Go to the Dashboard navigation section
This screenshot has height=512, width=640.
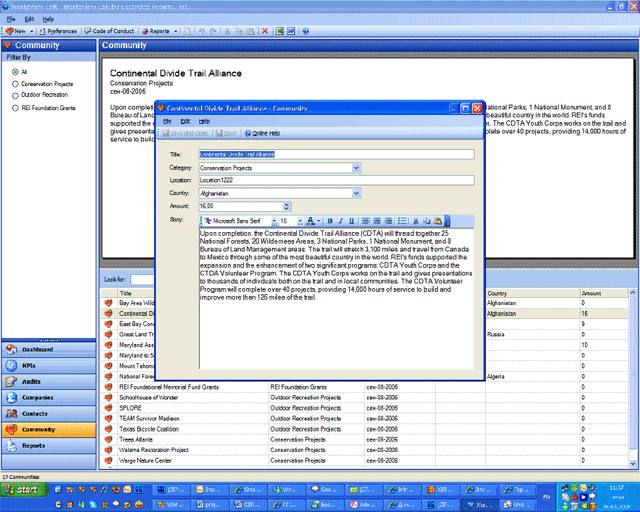click(x=49, y=349)
